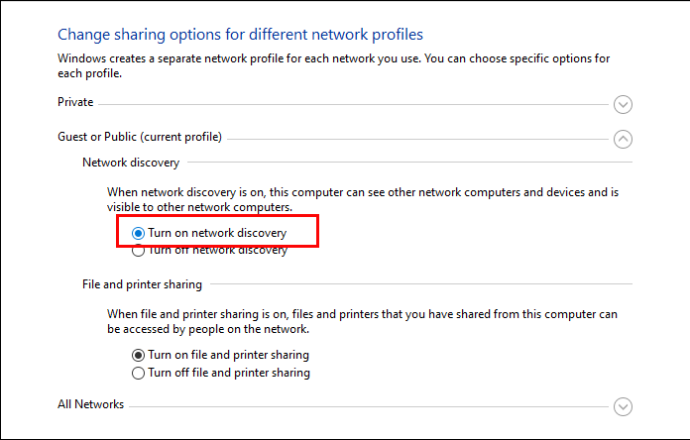Enable Turn on file and printer sharing radio circle
The width and height of the screenshot is (690, 440).
pyautogui.click(x=138, y=355)
